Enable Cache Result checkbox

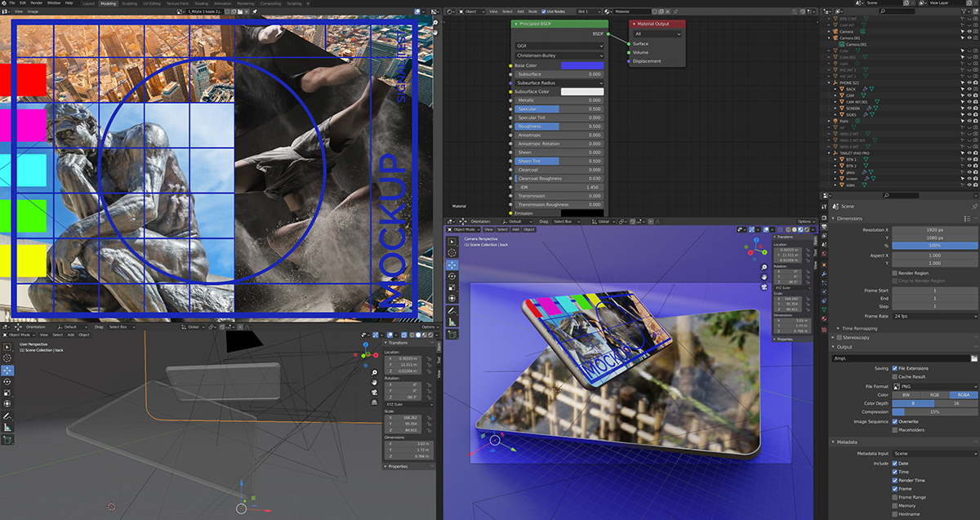894,376
